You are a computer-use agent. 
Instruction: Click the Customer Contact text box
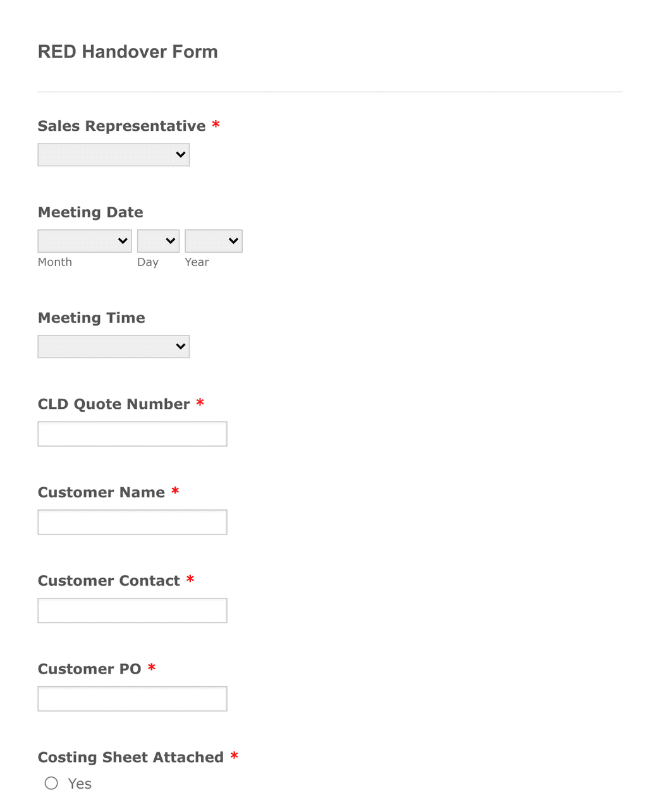point(132,610)
